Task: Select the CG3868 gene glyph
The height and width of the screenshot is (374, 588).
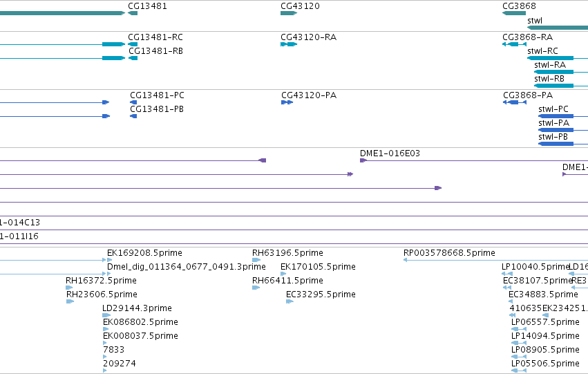Action: (x=514, y=13)
